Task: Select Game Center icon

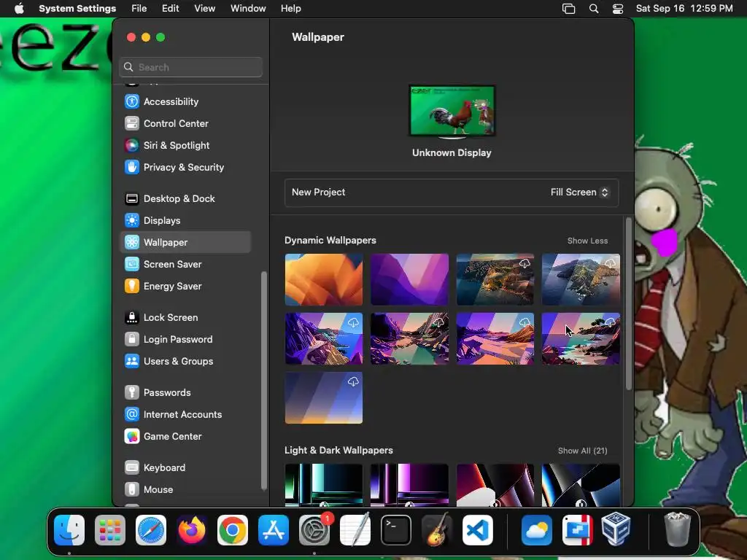Action: point(132,437)
